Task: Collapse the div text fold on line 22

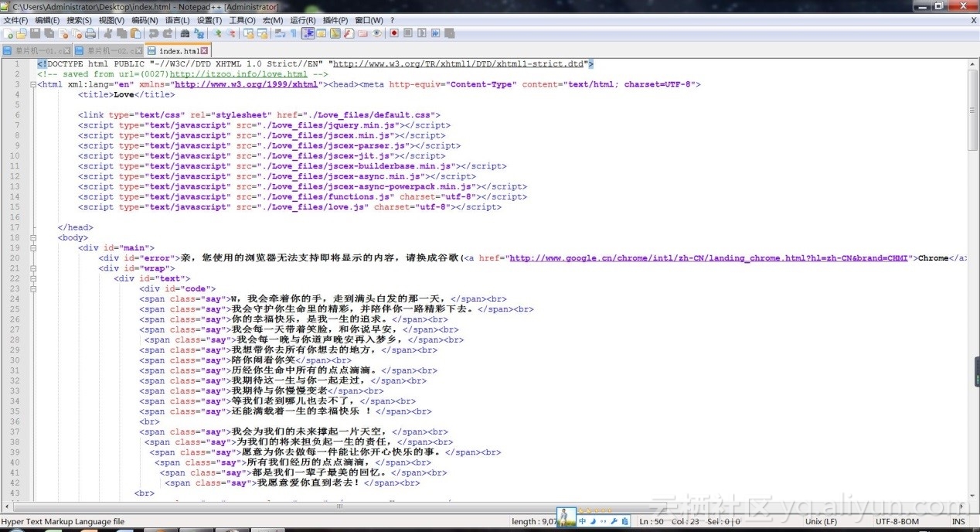Action: [32, 278]
